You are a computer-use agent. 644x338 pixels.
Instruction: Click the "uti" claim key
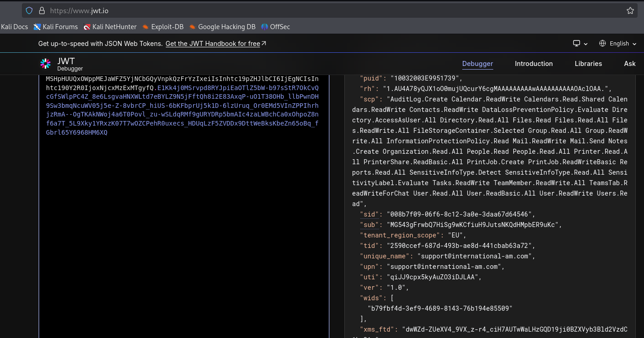point(369,277)
